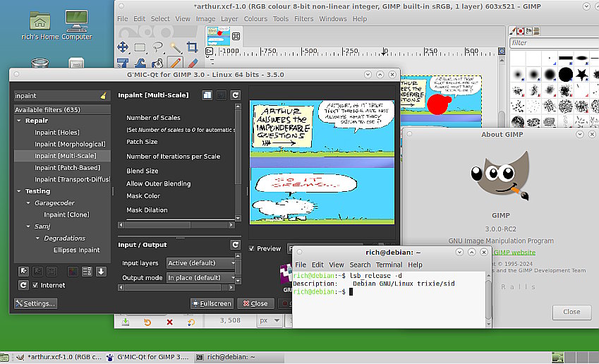
Task: Open the Search menu in terminal window
Action: pos(360,265)
